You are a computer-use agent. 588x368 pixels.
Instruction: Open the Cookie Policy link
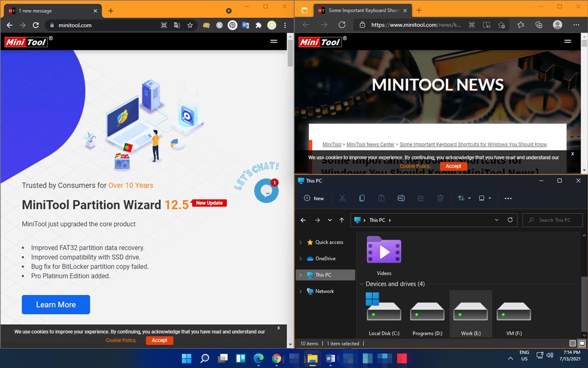click(x=120, y=340)
